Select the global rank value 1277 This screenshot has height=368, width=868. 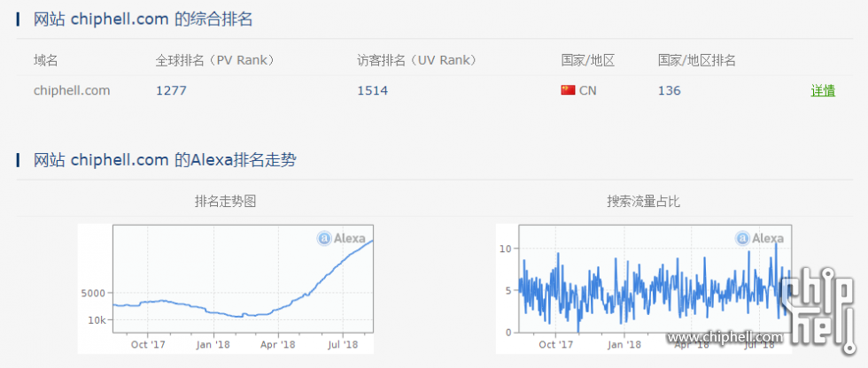point(171,90)
